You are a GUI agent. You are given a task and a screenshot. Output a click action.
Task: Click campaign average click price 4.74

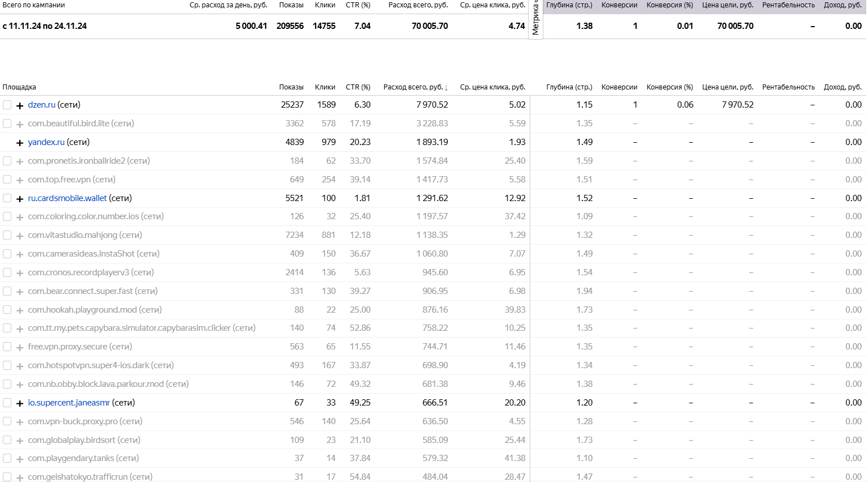(x=517, y=26)
